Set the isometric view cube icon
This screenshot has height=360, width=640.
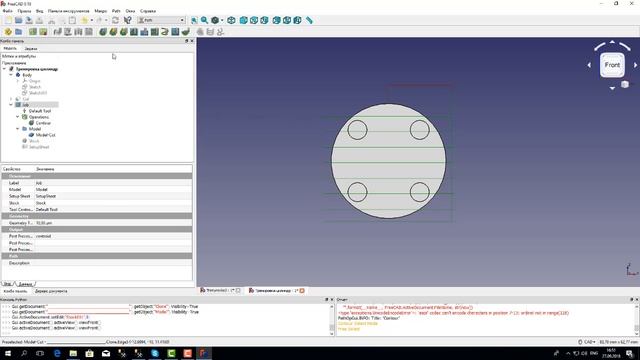pyautogui.click(x=231, y=20)
